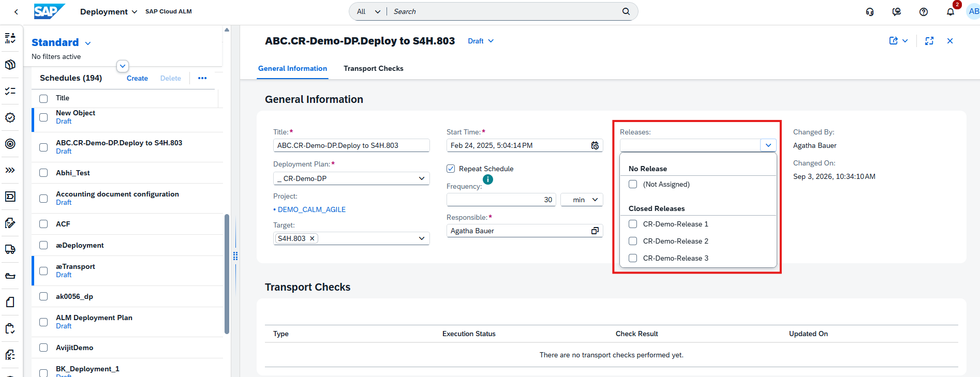Switch to General Information tab

pos(292,68)
